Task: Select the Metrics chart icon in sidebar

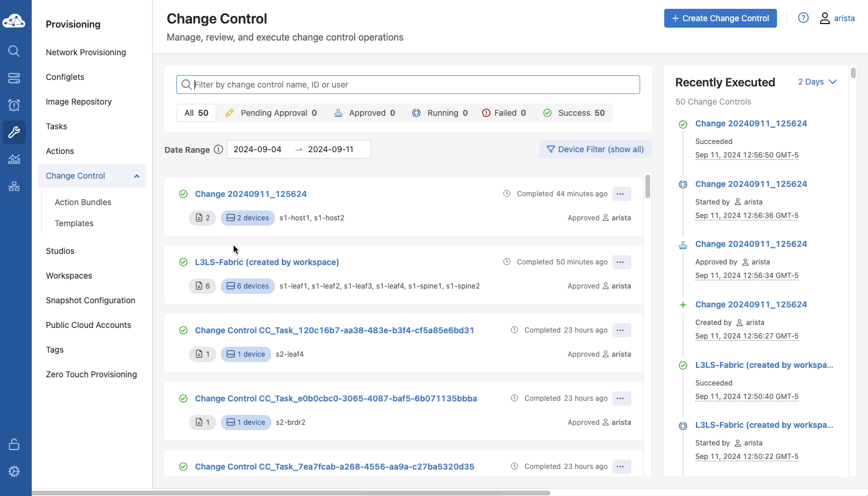Action: pyautogui.click(x=14, y=159)
